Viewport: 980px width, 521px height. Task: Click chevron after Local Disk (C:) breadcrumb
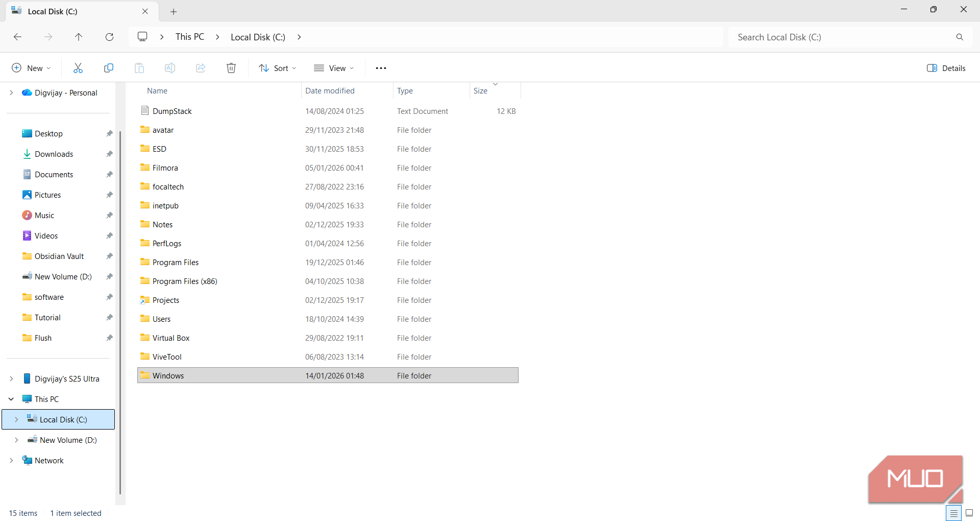[299, 37]
